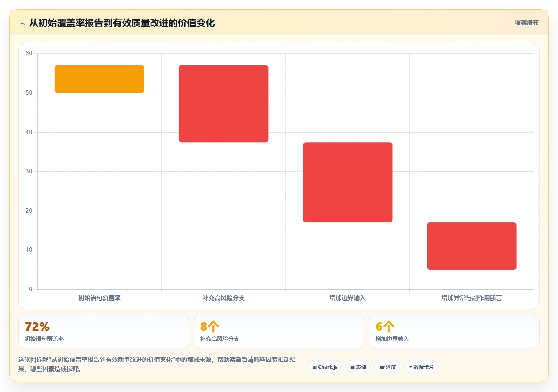This screenshot has width=558, height=392.
Task: Click the x-axis label 增加异常与副作用断言
Action: (x=472, y=298)
